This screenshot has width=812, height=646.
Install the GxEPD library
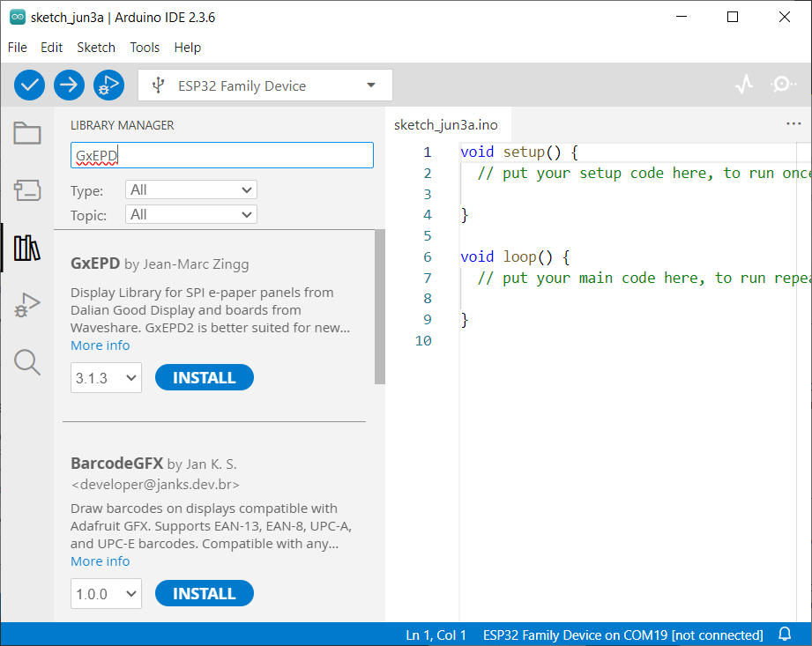(205, 378)
